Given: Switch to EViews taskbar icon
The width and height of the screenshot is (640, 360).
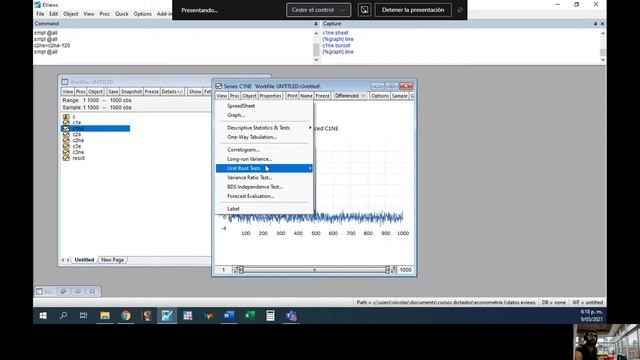Looking at the screenshot, I should click(167, 316).
